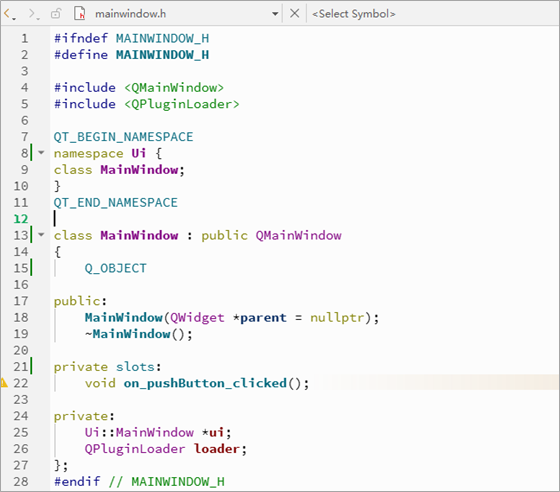Open the mainwindow.h open-documents dropdown
This screenshot has width=560, height=492.
275,14
